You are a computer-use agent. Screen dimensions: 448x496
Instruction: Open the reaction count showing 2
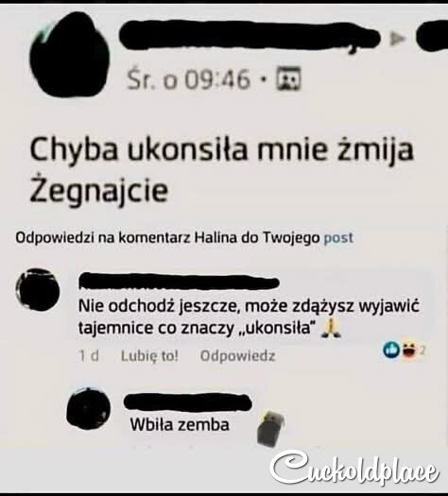pyautogui.click(x=423, y=351)
